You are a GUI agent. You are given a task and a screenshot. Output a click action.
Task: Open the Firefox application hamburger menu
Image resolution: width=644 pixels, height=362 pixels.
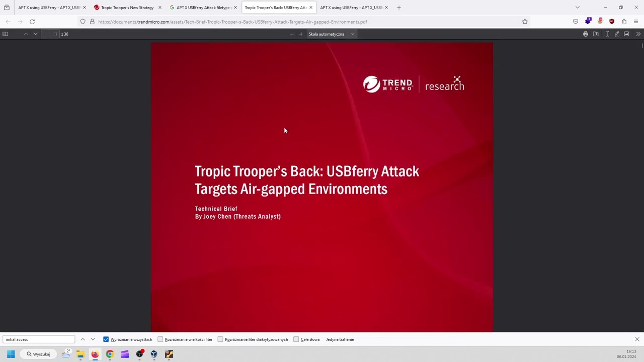(x=636, y=22)
